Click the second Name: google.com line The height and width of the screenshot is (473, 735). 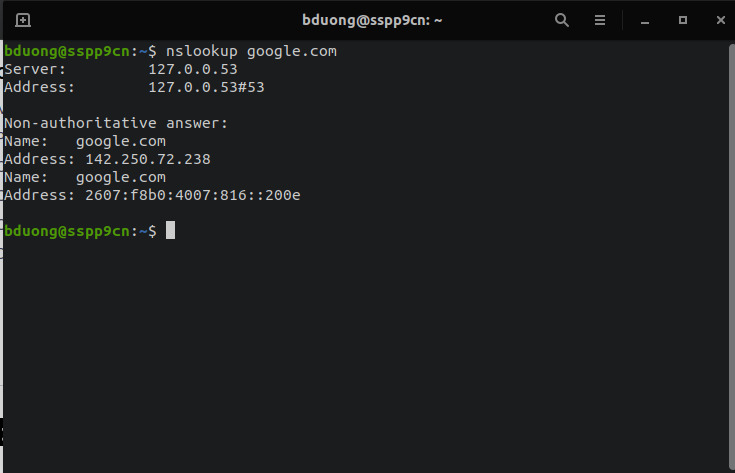coord(85,177)
